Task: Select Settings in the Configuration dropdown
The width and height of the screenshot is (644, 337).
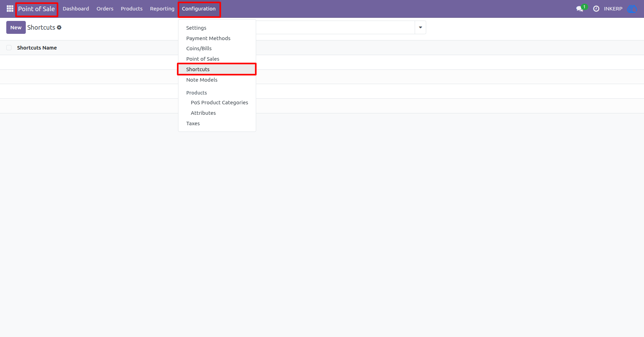Action: (x=217, y=28)
